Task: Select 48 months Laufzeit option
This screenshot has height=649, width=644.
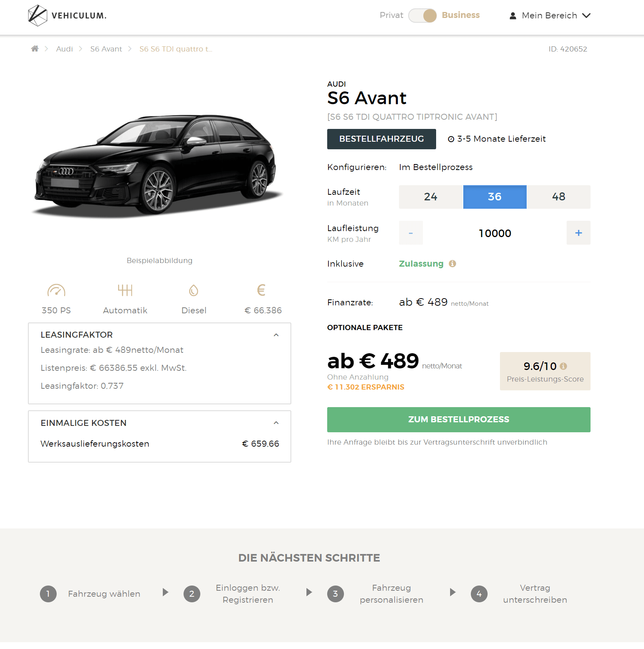Action: pos(559,197)
